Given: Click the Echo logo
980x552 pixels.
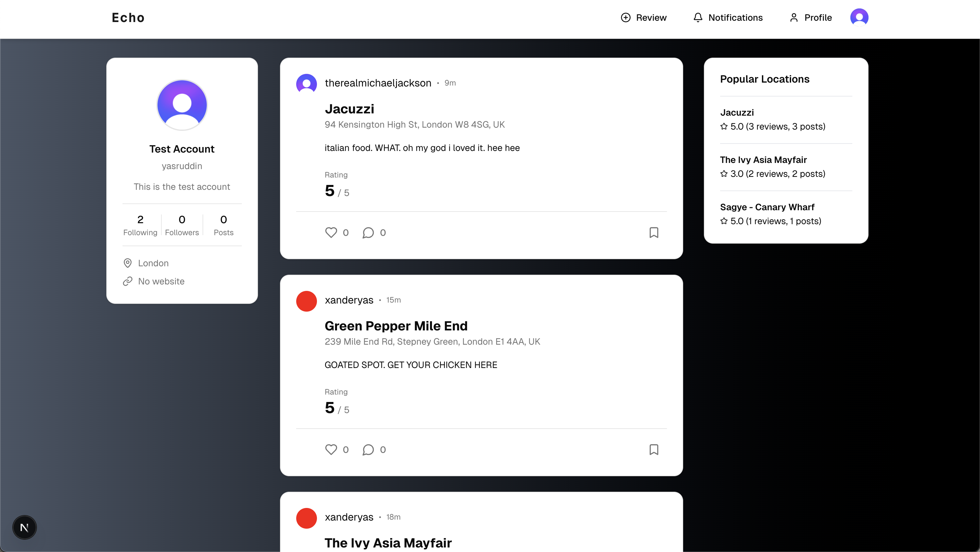Looking at the screenshot, I should pos(128,17).
